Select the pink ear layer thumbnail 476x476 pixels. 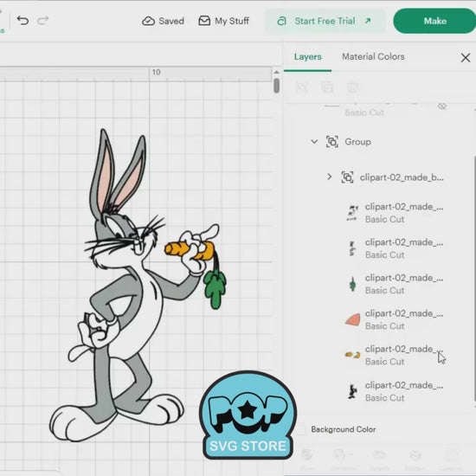(x=353, y=319)
